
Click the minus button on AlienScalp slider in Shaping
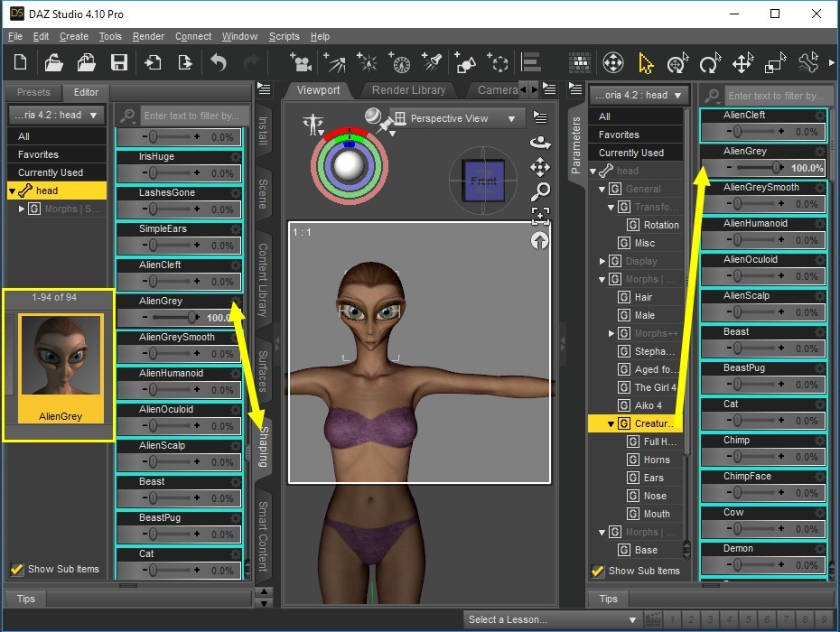click(x=145, y=461)
